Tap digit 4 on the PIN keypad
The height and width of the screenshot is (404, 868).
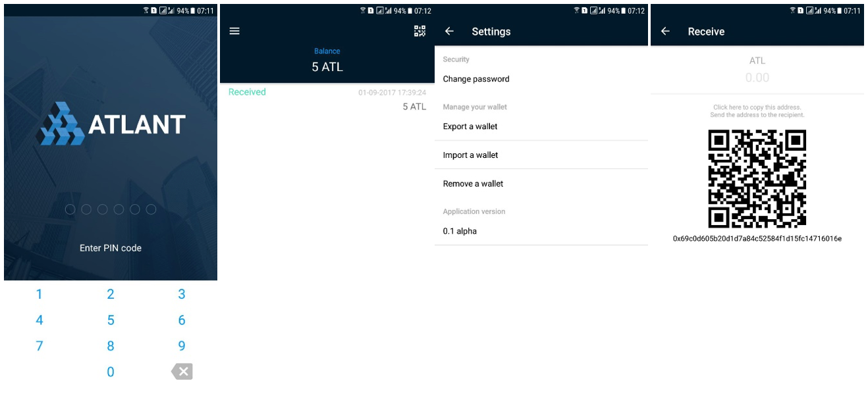point(39,320)
